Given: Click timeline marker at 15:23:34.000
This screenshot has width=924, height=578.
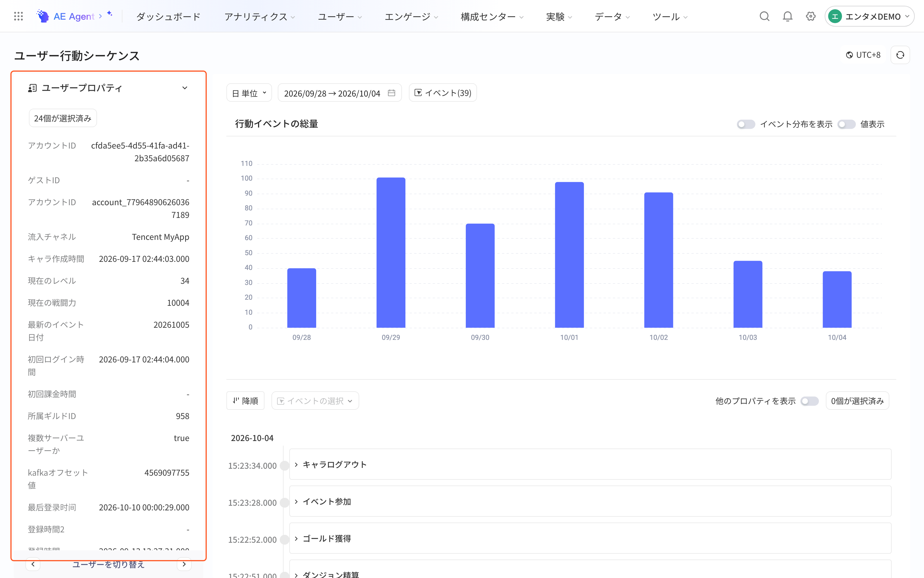Looking at the screenshot, I should coord(284,466).
